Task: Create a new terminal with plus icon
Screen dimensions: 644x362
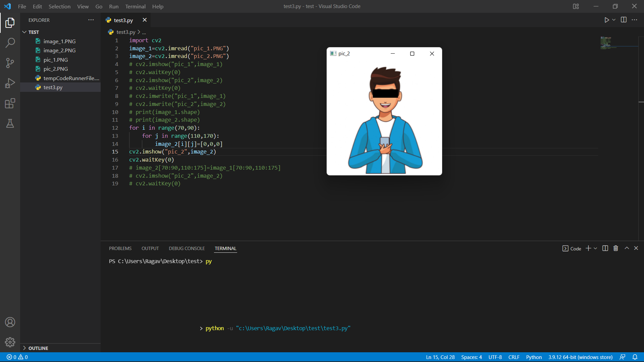Action: coord(588,248)
